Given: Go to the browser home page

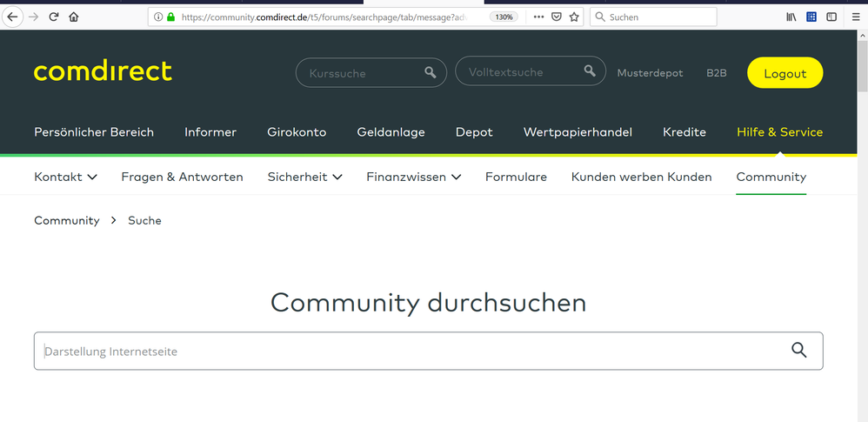Looking at the screenshot, I should [74, 17].
